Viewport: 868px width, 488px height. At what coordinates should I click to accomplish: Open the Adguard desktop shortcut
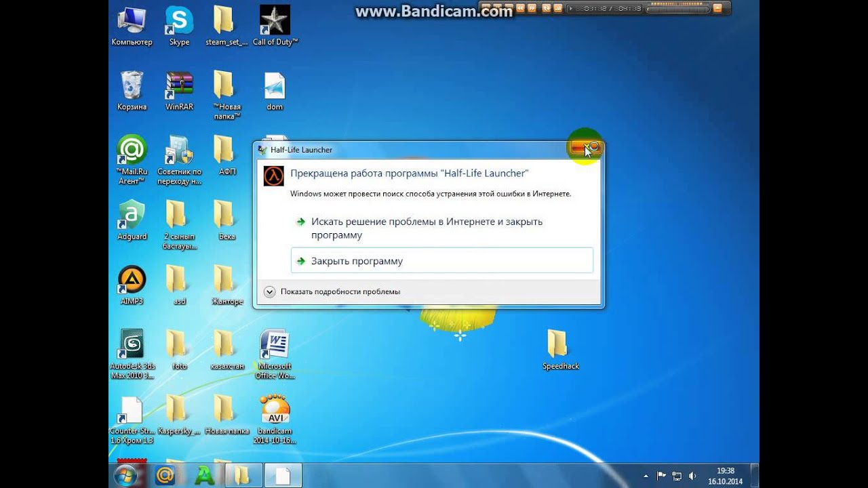132,220
